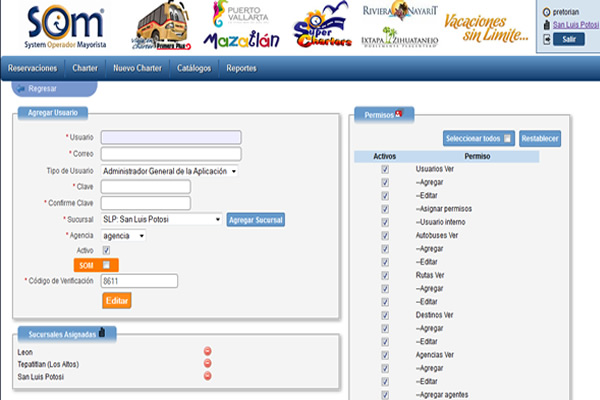Expand the Sucursal dropdown list

tap(162, 219)
